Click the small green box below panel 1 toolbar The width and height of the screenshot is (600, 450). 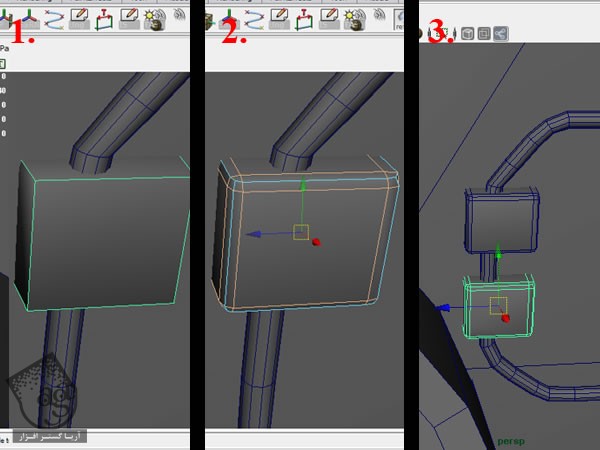tap(3, 63)
